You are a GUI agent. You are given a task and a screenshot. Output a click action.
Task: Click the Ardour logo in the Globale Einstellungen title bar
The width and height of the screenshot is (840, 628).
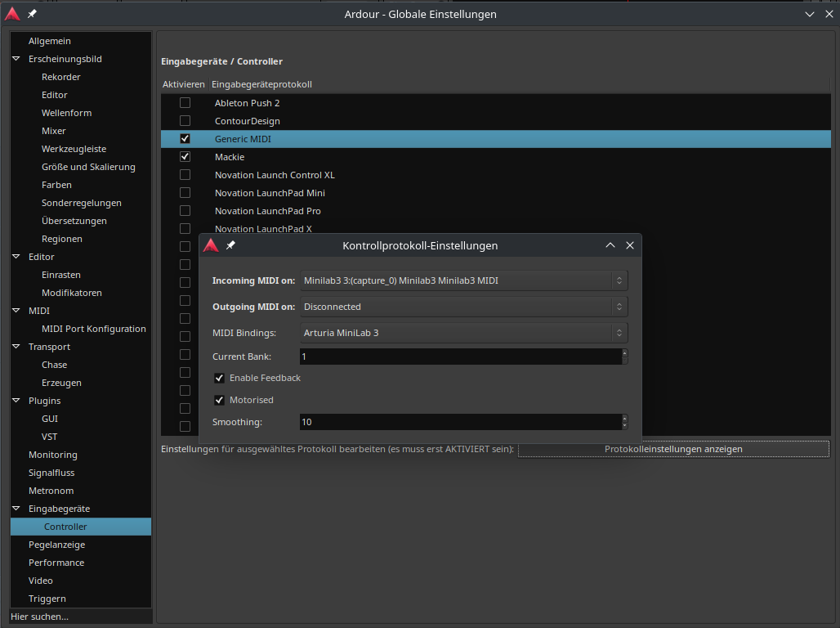(x=12, y=14)
